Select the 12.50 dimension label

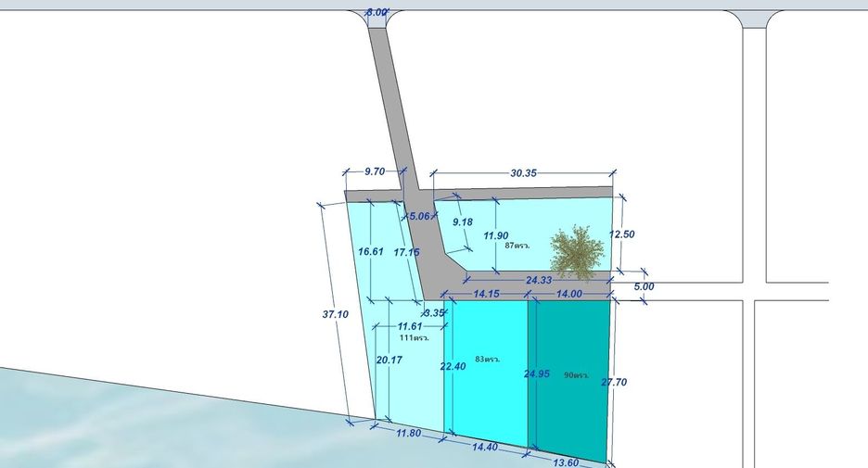point(621,234)
